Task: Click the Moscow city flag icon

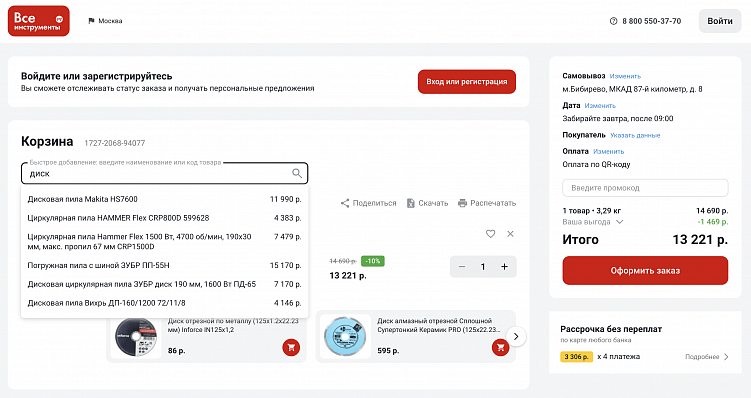Action: point(91,21)
